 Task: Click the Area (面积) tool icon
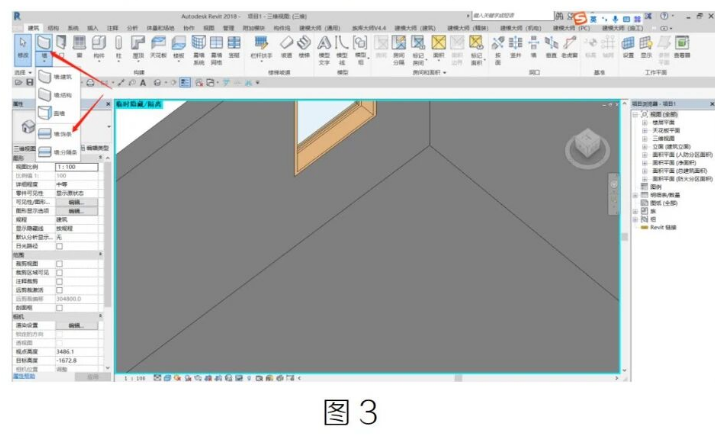pos(438,43)
